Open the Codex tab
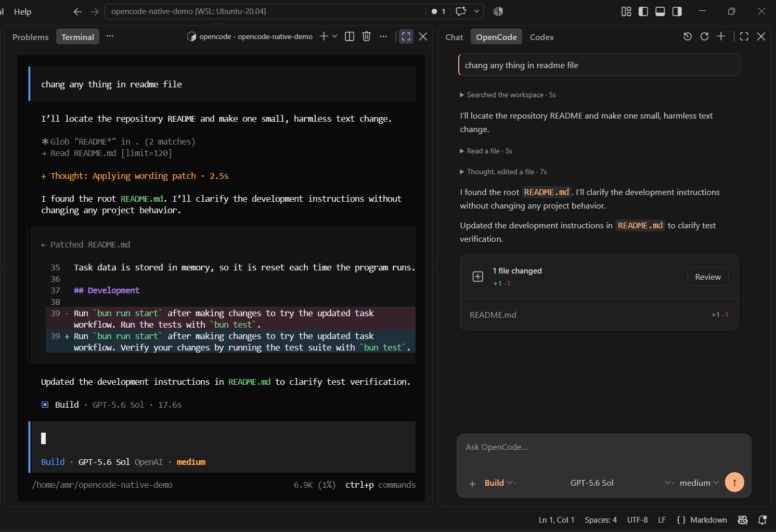Screen dimensions: 776x532 [541, 37]
